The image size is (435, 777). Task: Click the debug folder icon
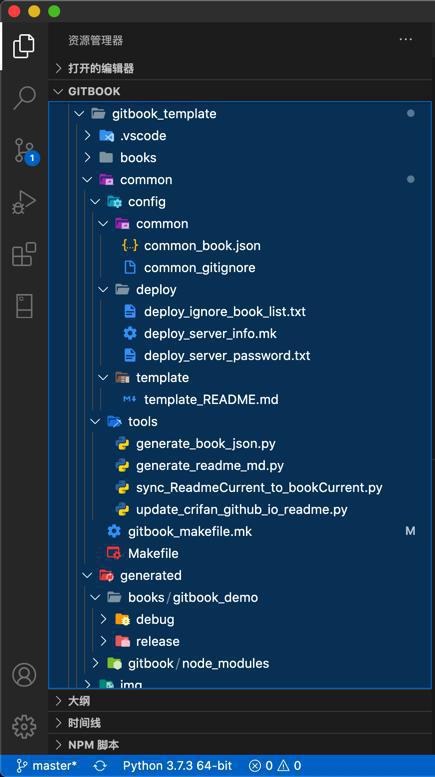point(122,619)
